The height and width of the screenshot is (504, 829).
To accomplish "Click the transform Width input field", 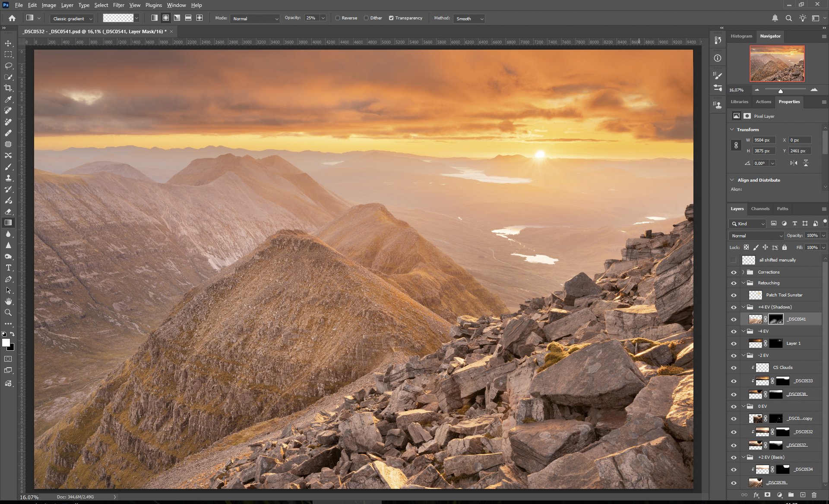I will coord(763,140).
